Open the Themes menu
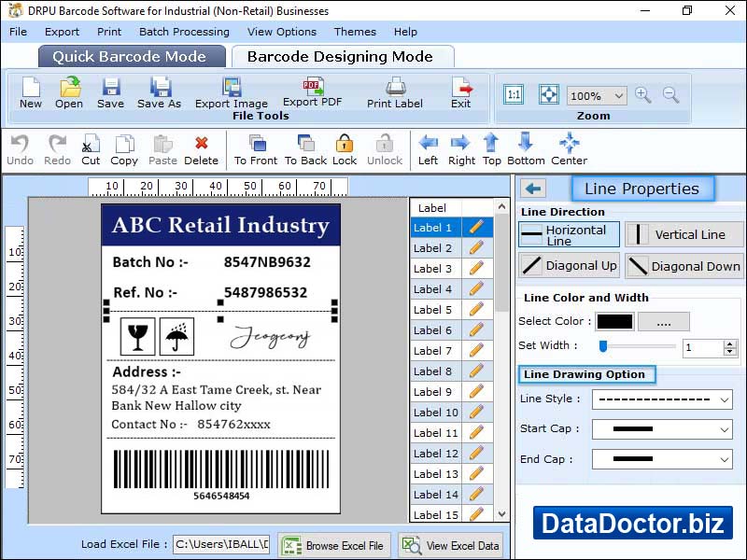Screen dimensions: 747x560 [x=355, y=32]
